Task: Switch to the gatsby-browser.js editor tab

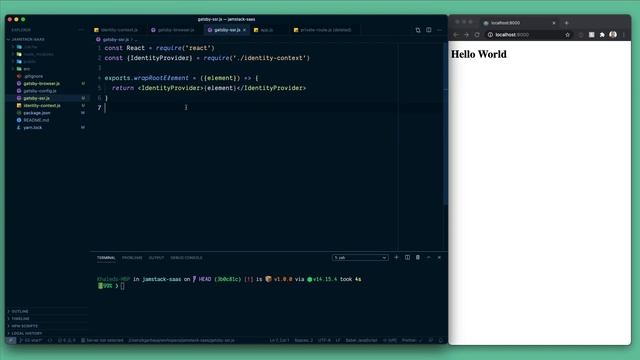Action: click(x=176, y=30)
